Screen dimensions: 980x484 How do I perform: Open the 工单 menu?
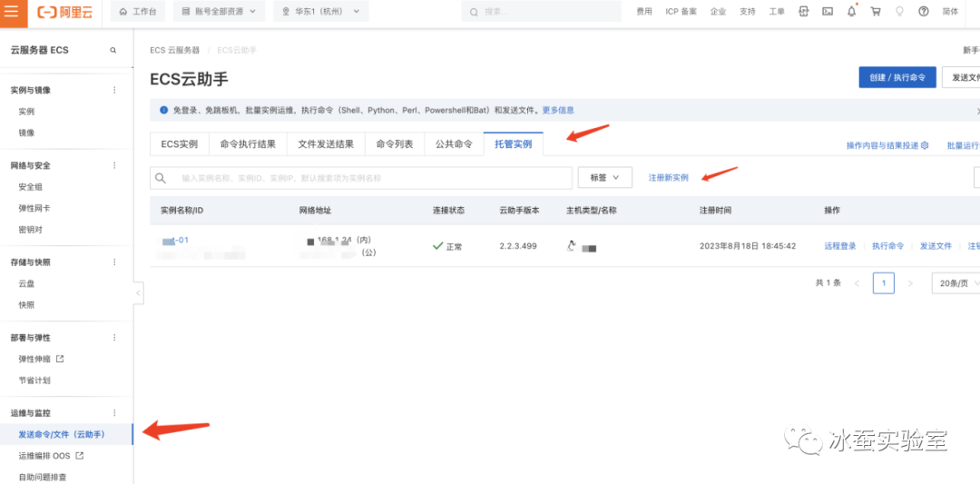pos(777,12)
